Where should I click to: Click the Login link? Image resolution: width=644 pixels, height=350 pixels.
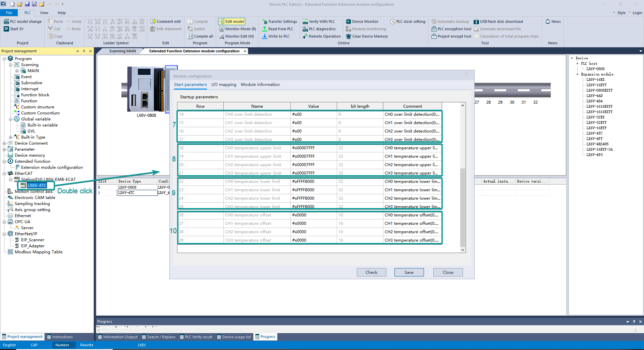point(637,13)
